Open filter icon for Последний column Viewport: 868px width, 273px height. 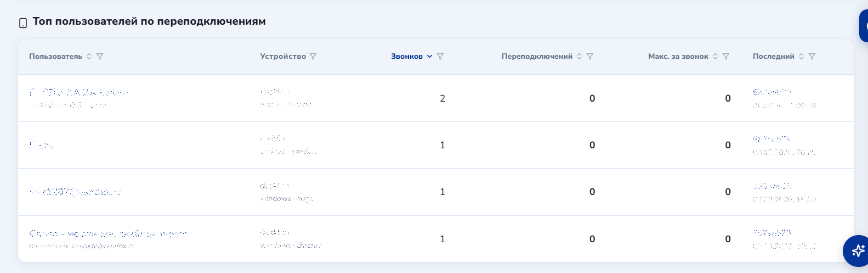click(812, 57)
